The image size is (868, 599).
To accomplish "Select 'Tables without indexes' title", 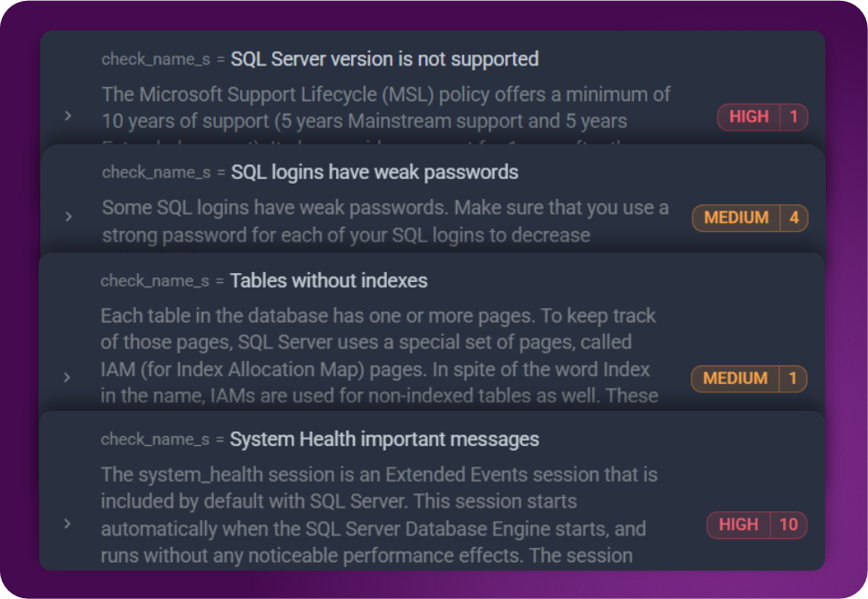I will (329, 281).
